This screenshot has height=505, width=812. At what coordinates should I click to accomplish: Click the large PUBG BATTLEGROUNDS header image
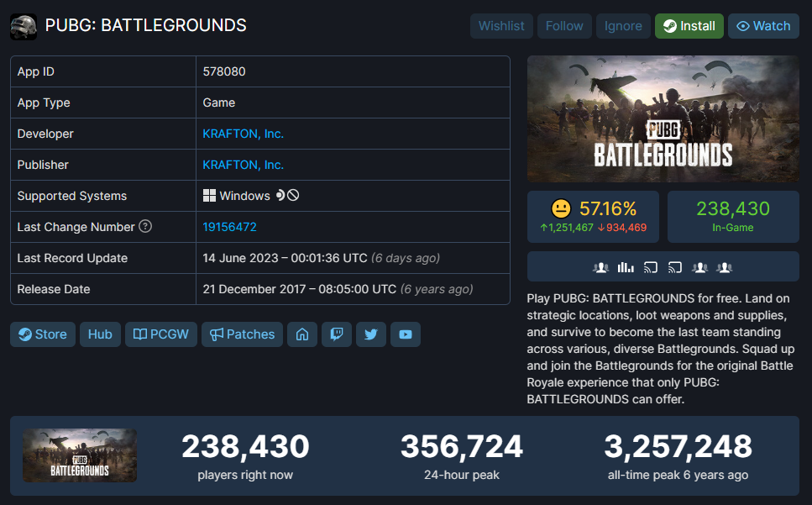click(x=663, y=118)
